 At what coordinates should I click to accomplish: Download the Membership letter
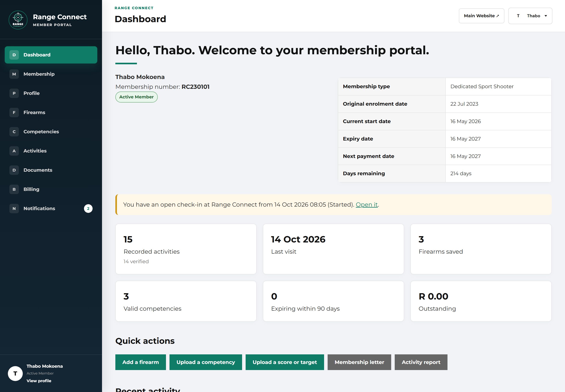[359, 362]
